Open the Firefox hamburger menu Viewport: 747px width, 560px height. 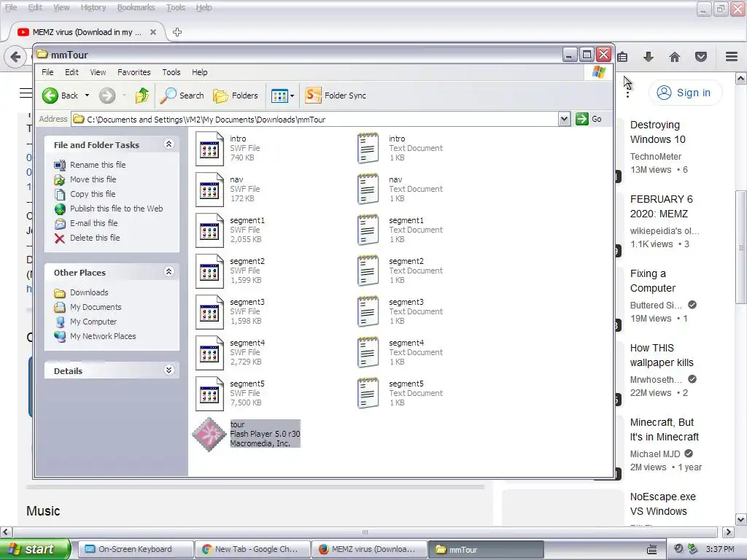click(x=732, y=57)
